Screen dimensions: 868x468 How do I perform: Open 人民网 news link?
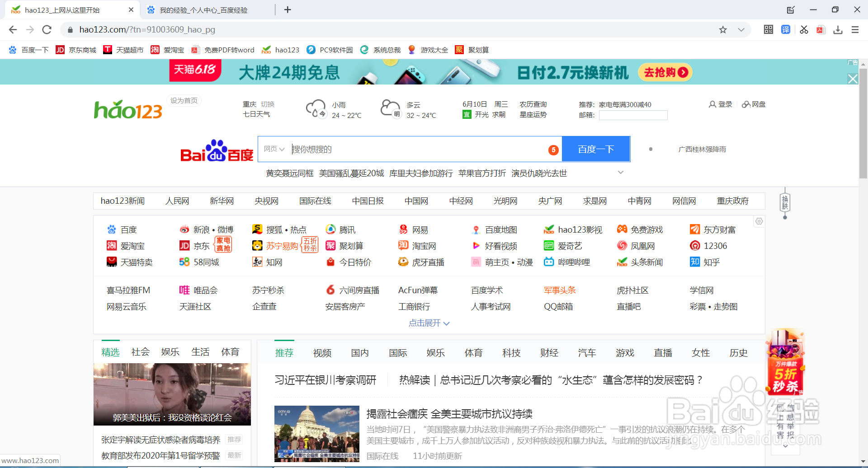(177, 201)
